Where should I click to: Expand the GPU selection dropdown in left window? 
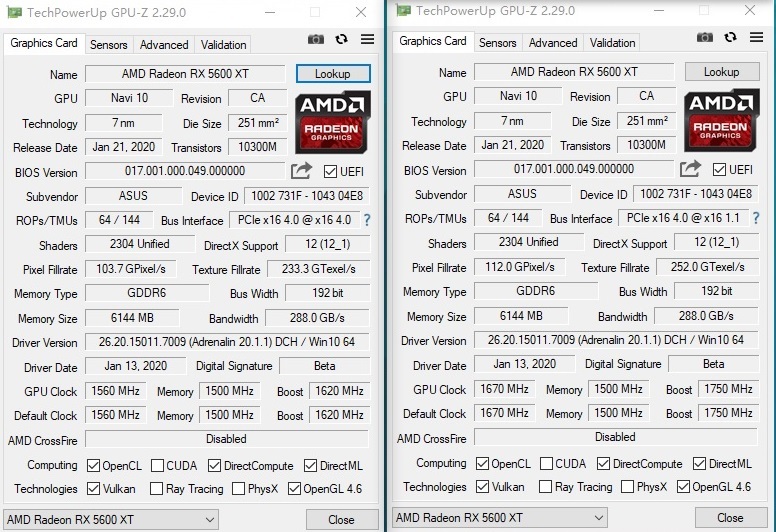pyautogui.click(x=208, y=519)
